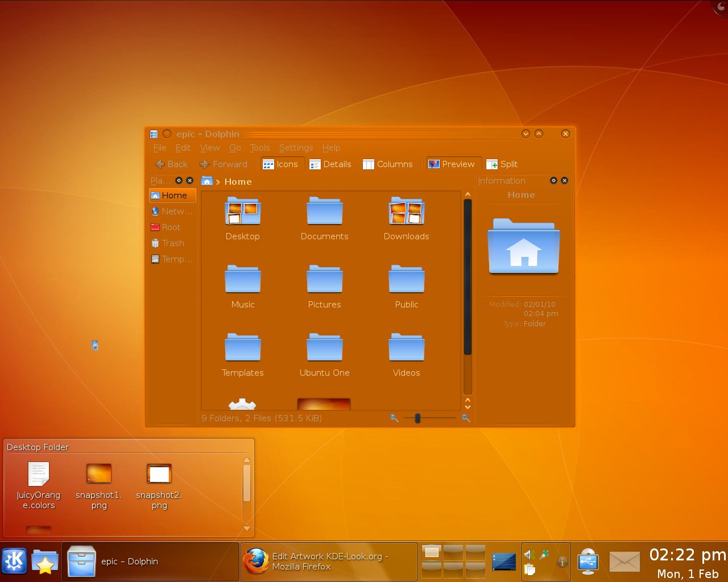Go Back in Dolphin toolbar
Viewport: 728px width, 582px height.
point(171,164)
